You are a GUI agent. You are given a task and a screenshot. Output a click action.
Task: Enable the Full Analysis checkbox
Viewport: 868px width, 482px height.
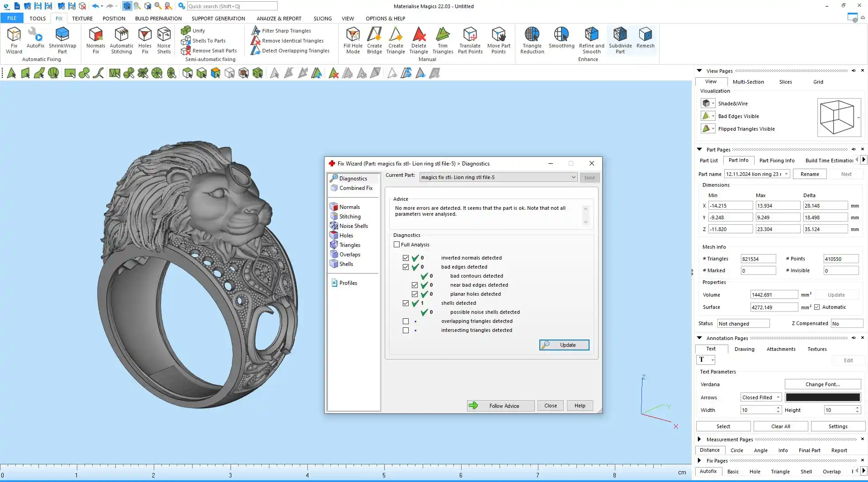397,245
